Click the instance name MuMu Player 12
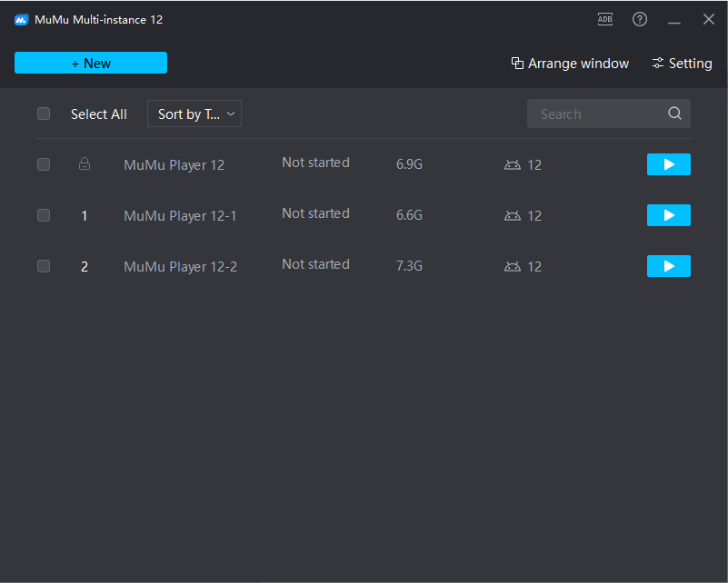 [x=174, y=165]
